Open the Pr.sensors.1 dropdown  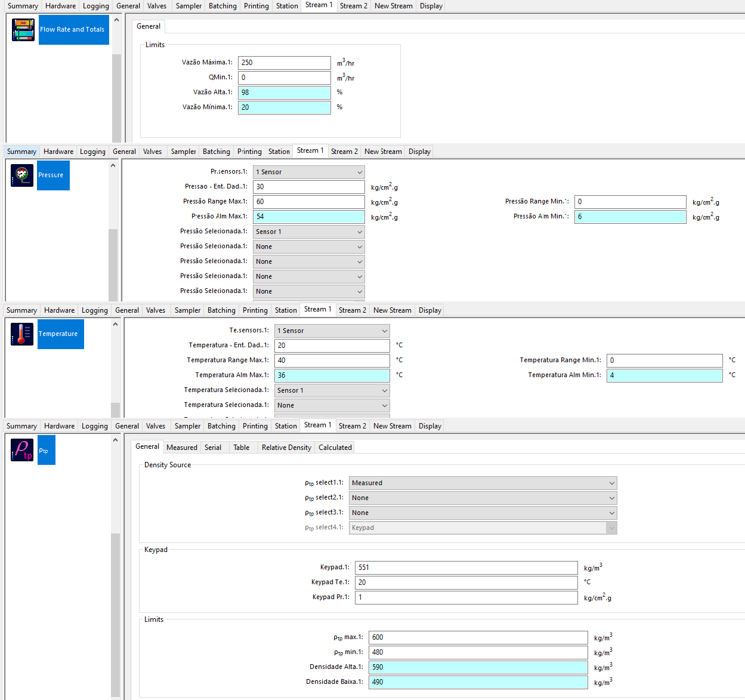[x=309, y=172]
